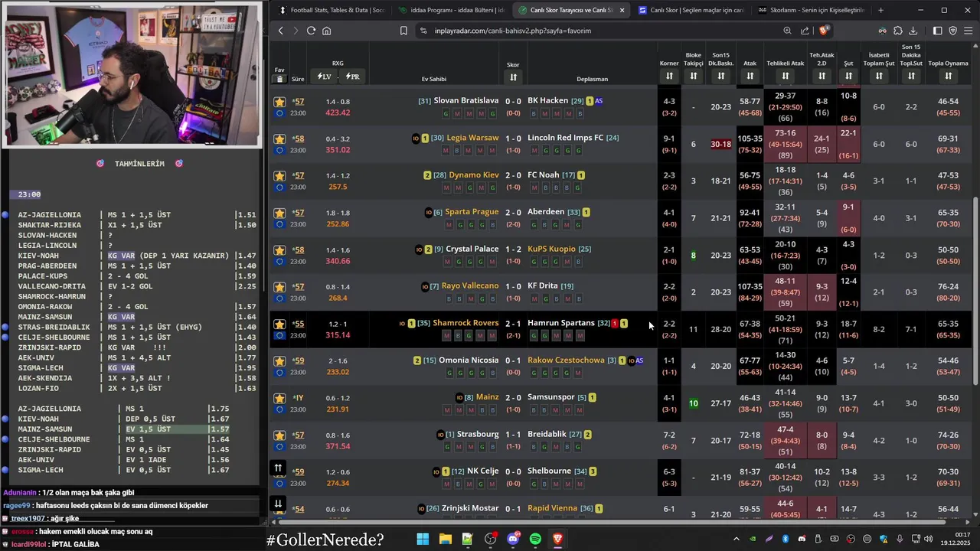Open Hamrun Spartans team link
The image size is (980, 551).
561,323
